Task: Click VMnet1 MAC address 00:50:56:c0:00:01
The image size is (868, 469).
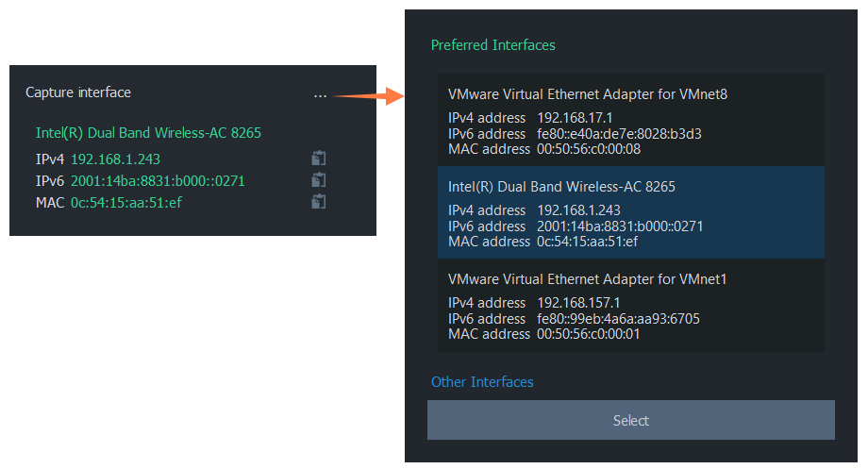Action: coord(589,334)
